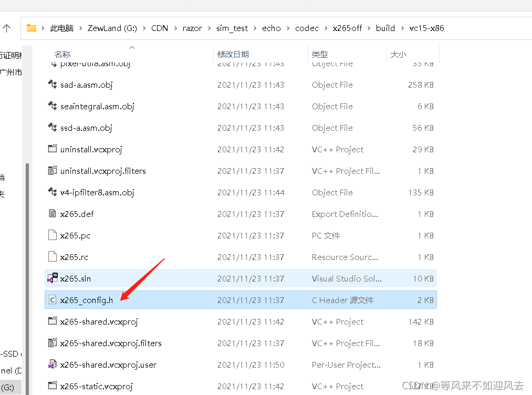Screen dimensions: 532x395
Task: Navigate to codec folder breadcrumb
Action: point(307,28)
